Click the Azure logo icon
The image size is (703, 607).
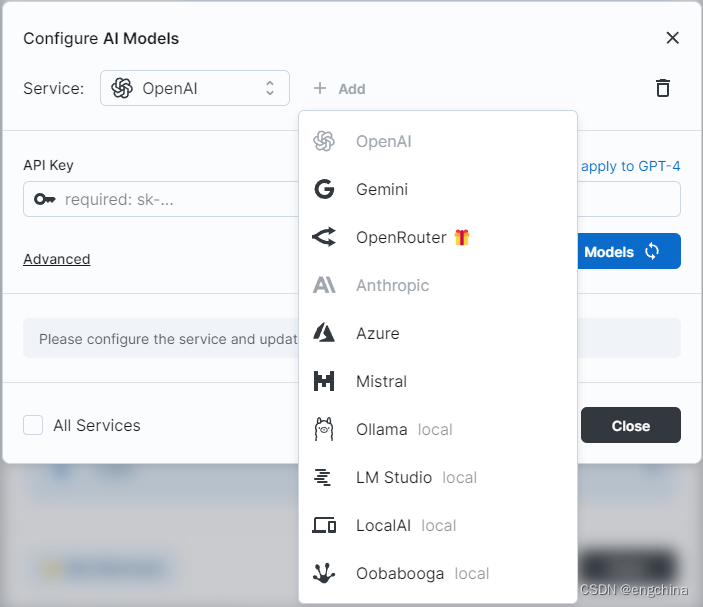tap(324, 333)
